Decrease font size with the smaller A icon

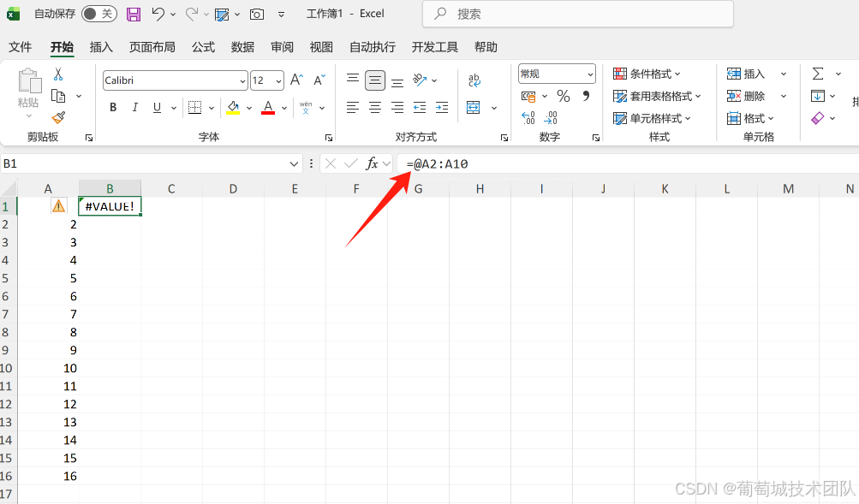[x=319, y=80]
